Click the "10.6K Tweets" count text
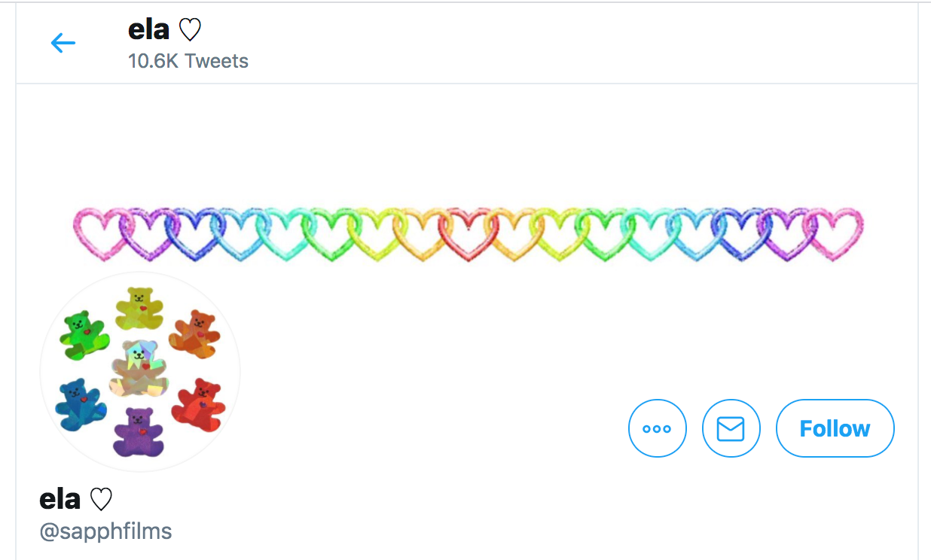Image resolution: width=931 pixels, height=560 pixels. (x=188, y=61)
